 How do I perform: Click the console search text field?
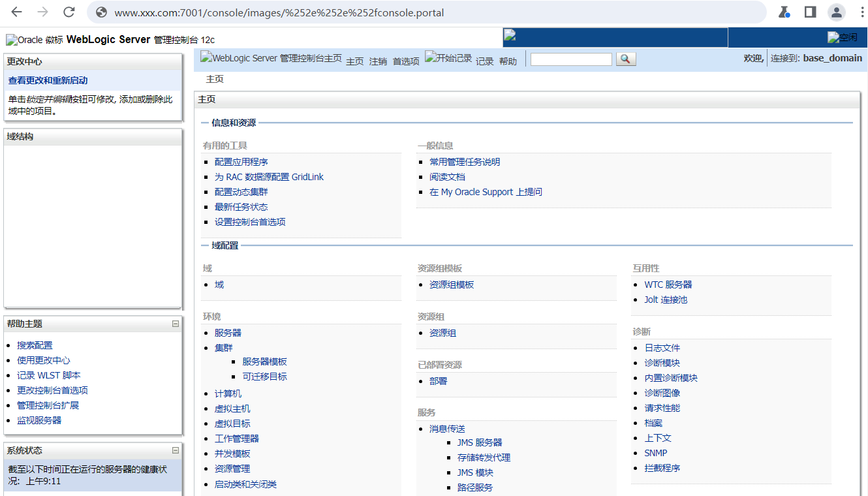click(571, 59)
